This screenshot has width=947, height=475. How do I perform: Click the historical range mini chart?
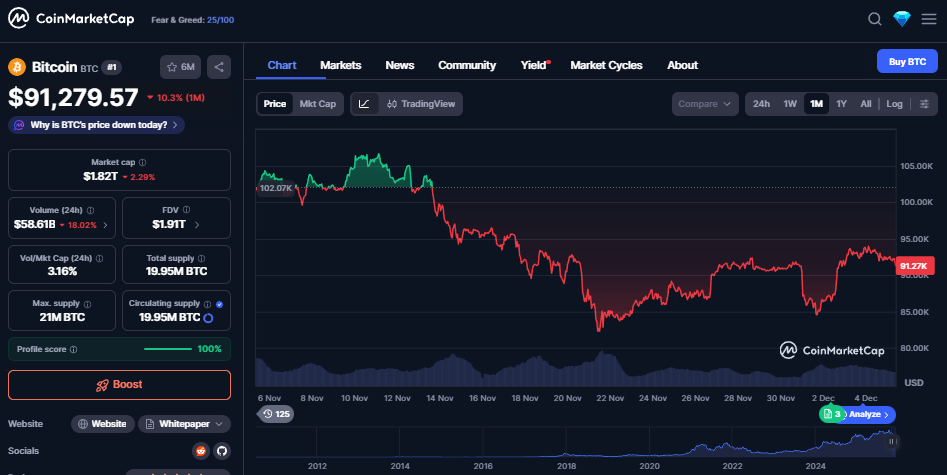pyautogui.click(x=576, y=442)
